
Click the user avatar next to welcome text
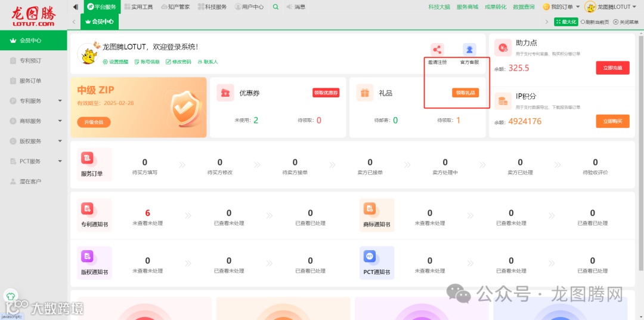tap(88, 54)
